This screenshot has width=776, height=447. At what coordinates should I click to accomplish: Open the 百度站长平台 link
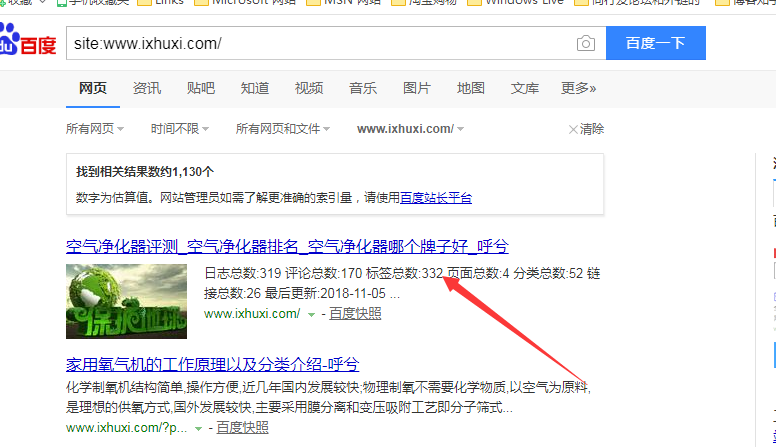[436, 198]
